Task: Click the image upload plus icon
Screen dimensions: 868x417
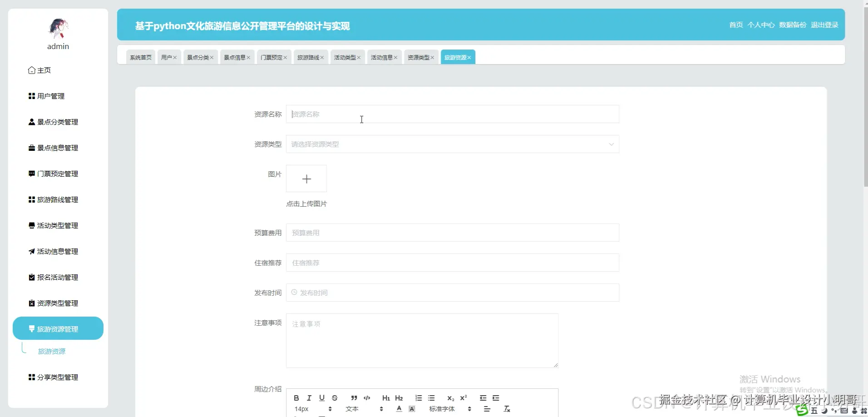Action: [x=306, y=179]
